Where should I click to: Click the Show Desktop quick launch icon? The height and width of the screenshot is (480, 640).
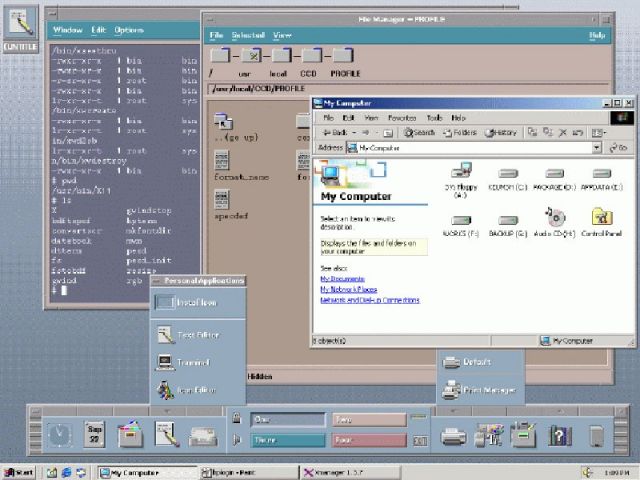pyautogui.click(x=52, y=473)
